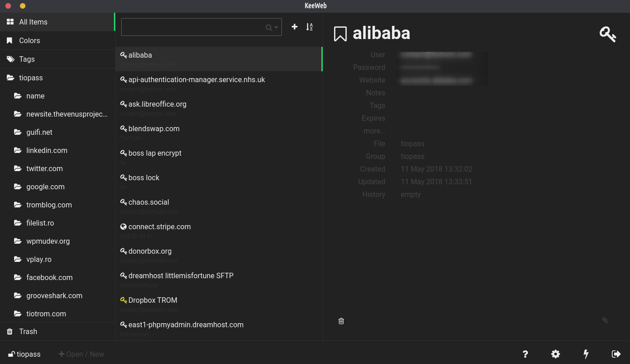The image size is (630, 364).
Task: Move alibaba entry to trash
Action: [x=341, y=321]
